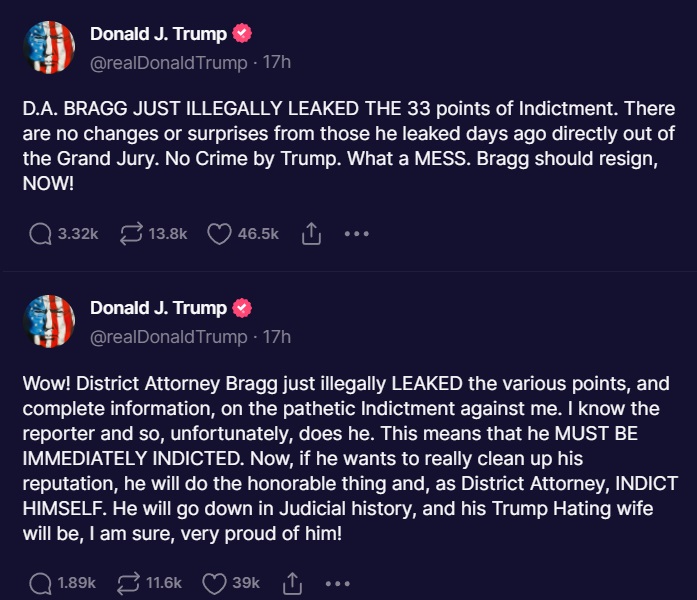The image size is (697, 600).
Task: Open Donald J. Trump name on first post
Action: click(x=158, y=34)
